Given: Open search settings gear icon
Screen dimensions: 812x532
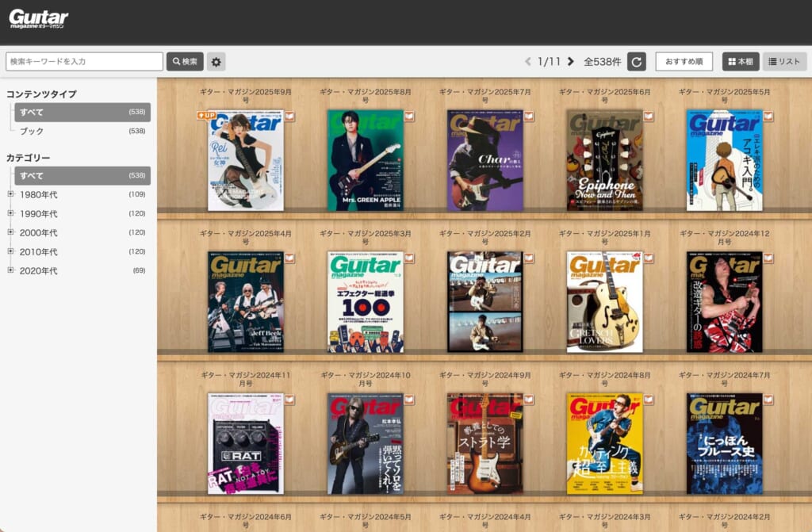Looking at the screenshot, I should coord(216,62).
